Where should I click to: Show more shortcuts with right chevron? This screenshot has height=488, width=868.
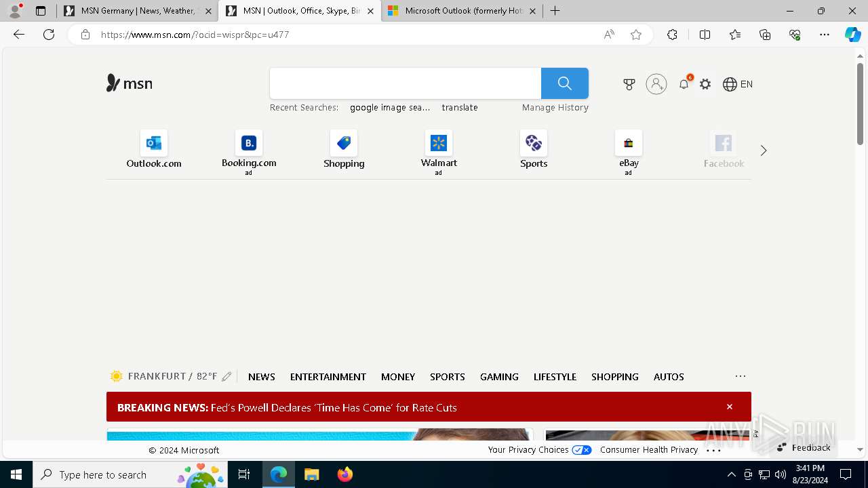764,150
